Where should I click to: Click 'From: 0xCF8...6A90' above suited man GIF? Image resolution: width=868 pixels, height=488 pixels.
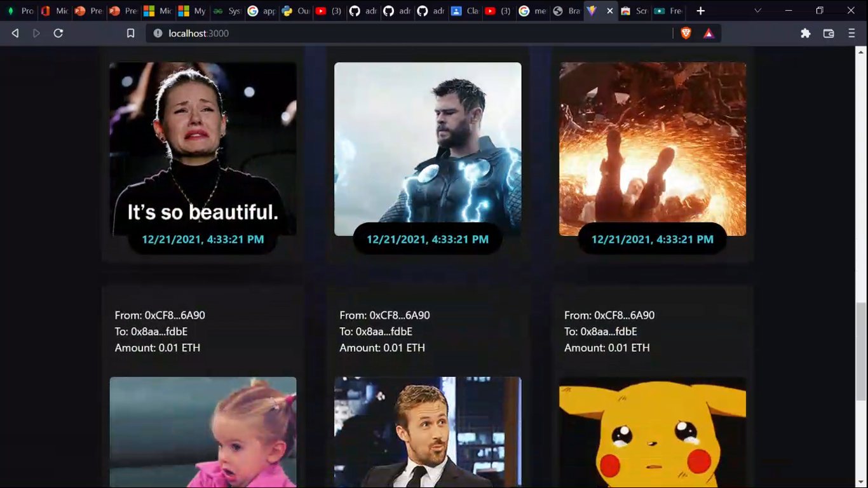[385, 315]
